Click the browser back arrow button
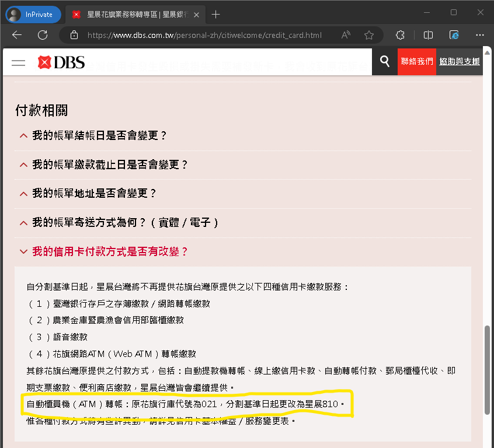The height and width of the screenshot is (448, 494). point(16,35)
